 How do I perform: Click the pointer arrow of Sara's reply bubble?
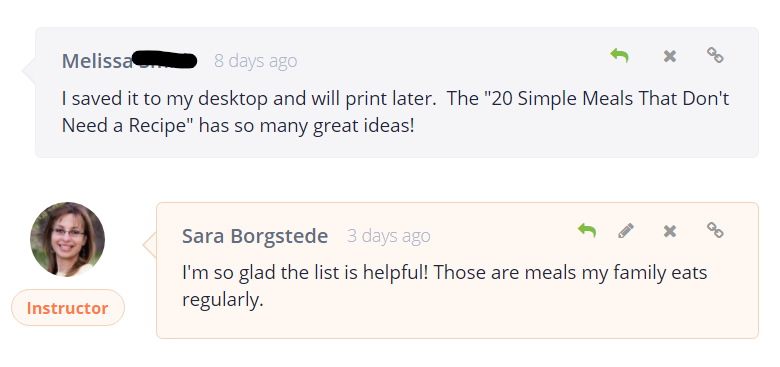coord(150,245)
